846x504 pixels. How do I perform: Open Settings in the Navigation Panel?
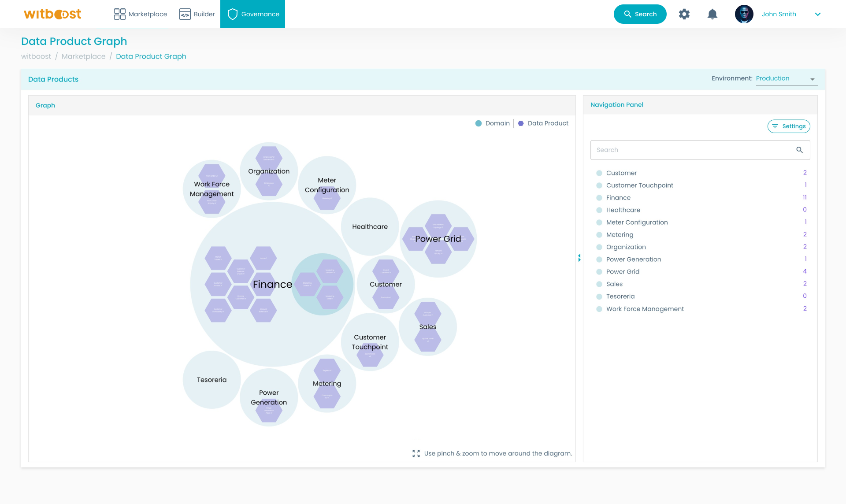point(789,126)
